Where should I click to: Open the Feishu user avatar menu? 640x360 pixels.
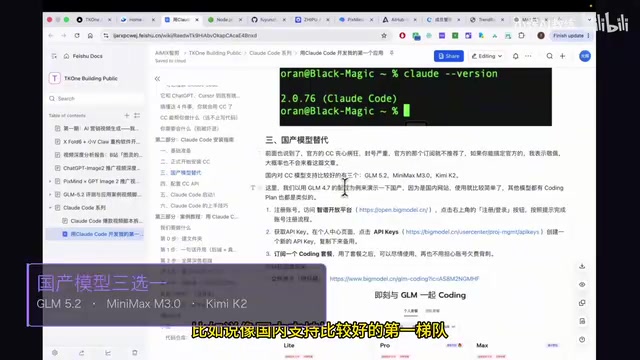pos(585,56)
